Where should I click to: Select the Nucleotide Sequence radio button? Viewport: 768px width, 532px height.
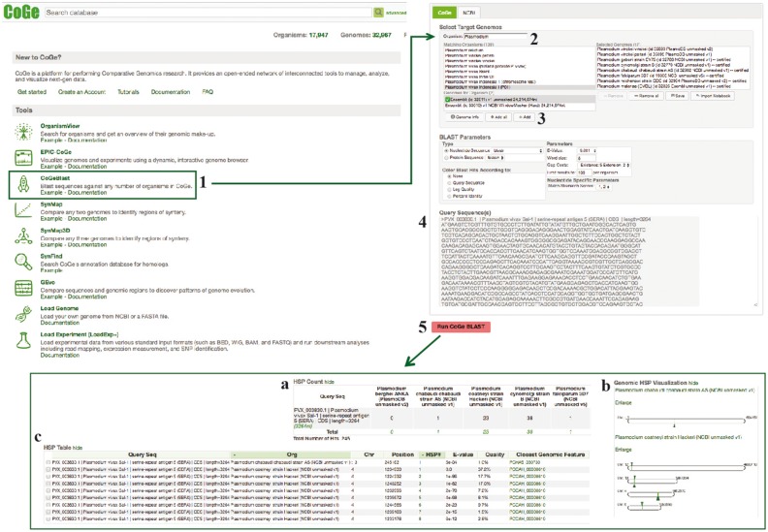point(443,151)
